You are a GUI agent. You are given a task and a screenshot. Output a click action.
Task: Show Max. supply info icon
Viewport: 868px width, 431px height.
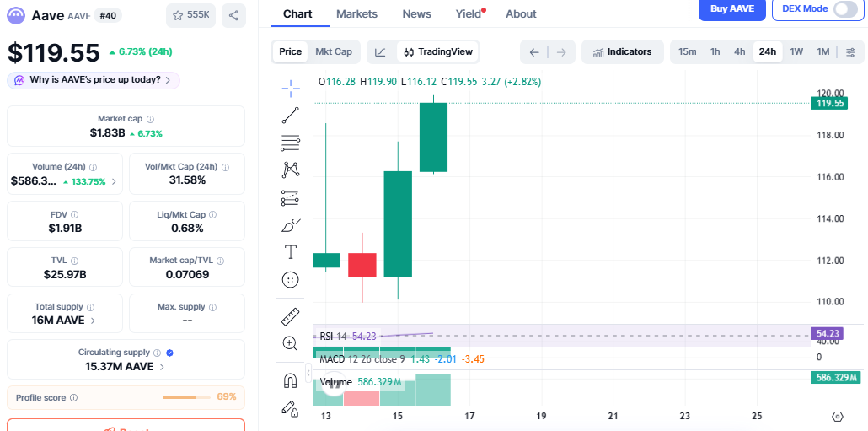pos(212,307)
